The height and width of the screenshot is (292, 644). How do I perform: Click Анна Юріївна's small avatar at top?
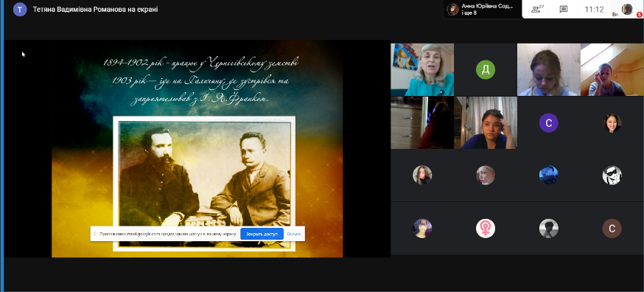(452, 9)
